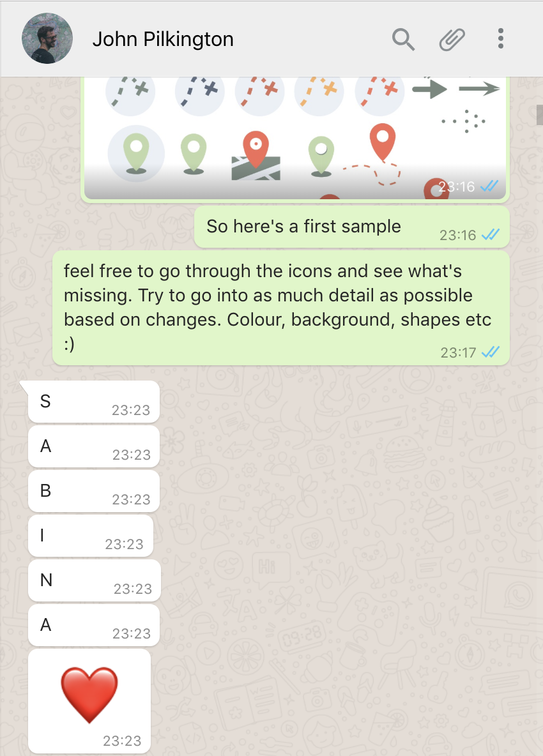Open the three-dot menu icon
The height and width of the screenshot is (756, 543).
[501, 38]
